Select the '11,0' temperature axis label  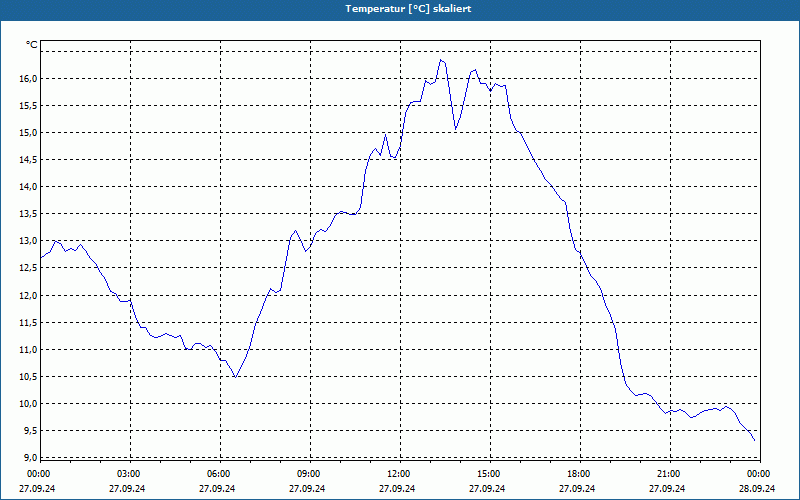[29, 349]
